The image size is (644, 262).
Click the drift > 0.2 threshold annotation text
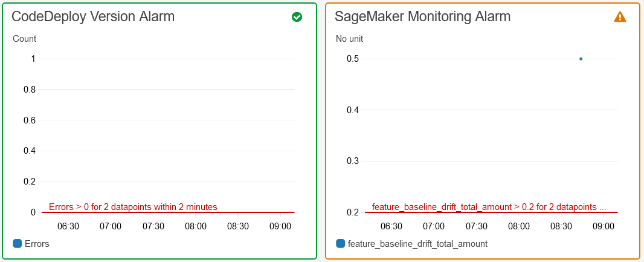(489, 207)
